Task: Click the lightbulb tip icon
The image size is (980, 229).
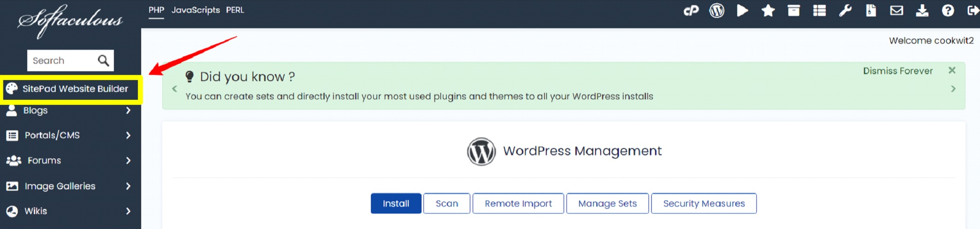Action: 189,76
